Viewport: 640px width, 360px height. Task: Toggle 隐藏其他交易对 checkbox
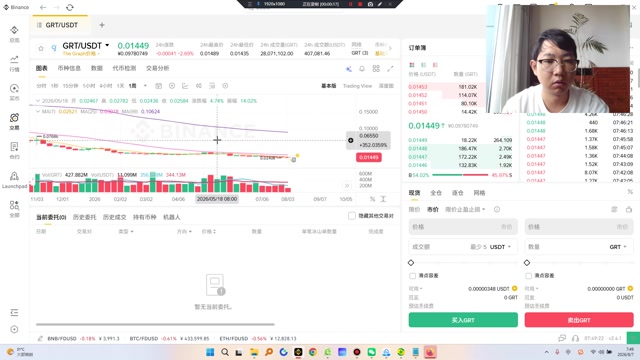(352, 216)
